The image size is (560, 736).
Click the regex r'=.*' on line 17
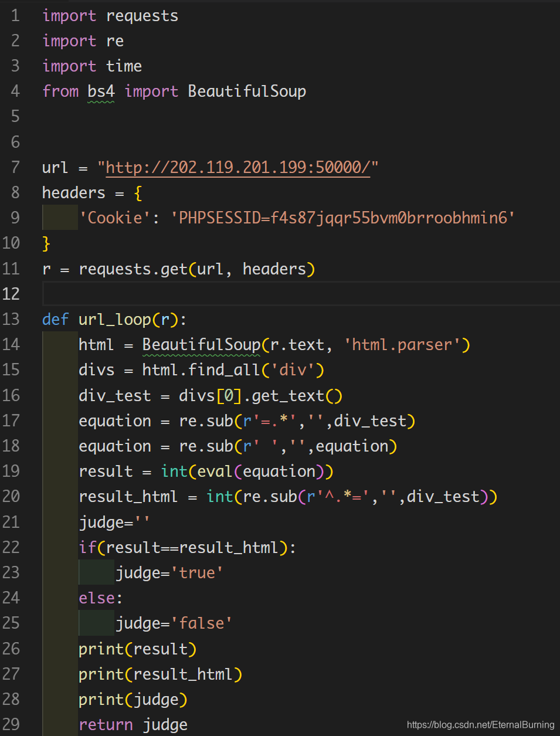(270, 420)
